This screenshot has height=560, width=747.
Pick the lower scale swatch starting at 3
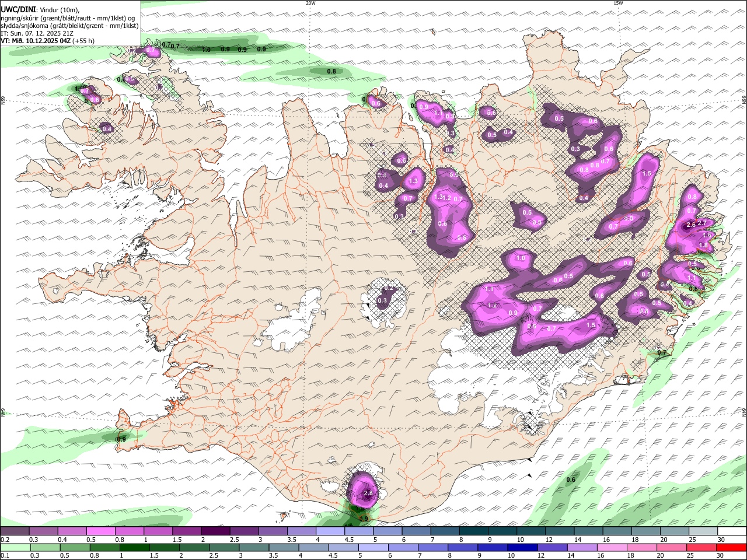point(254,548)
